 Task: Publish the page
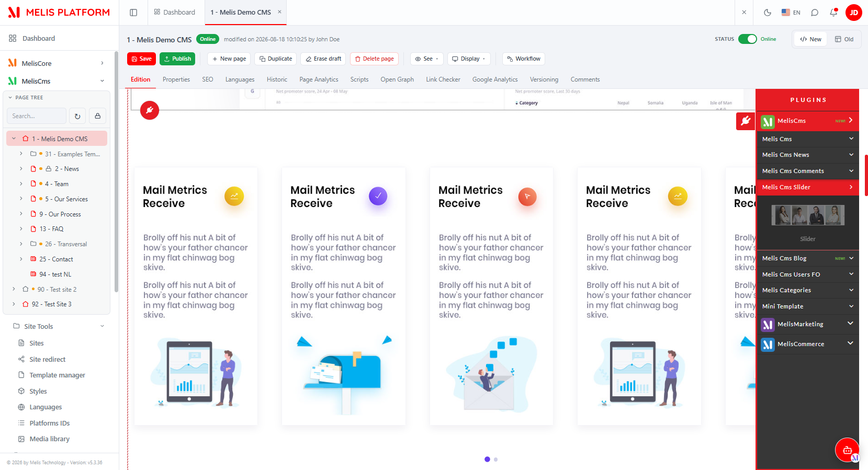[177, 59]
